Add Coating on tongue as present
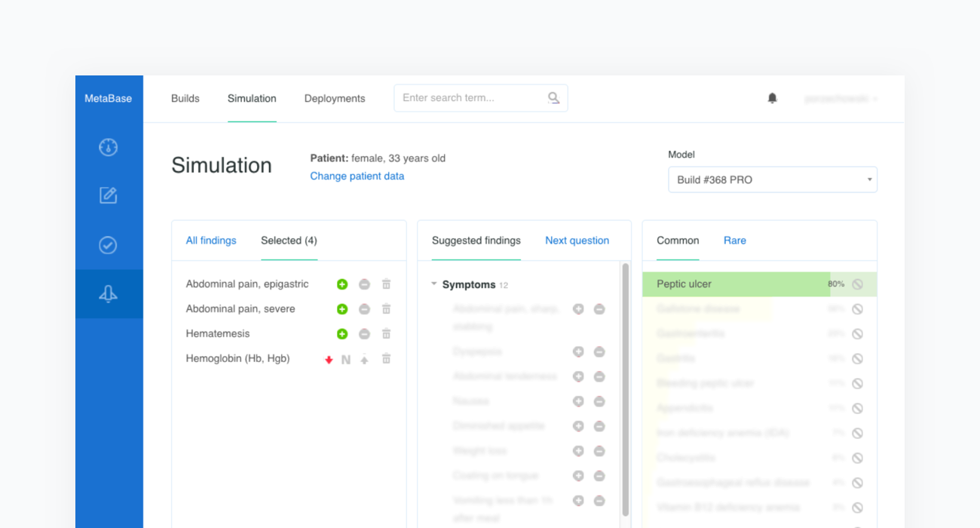 [578, 476]
